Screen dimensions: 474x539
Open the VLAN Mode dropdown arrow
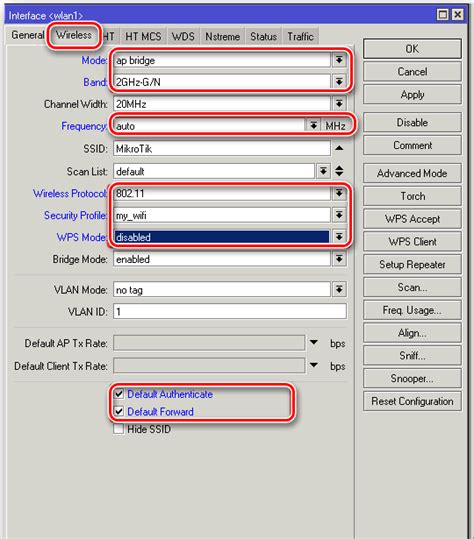tap(339, 289)
